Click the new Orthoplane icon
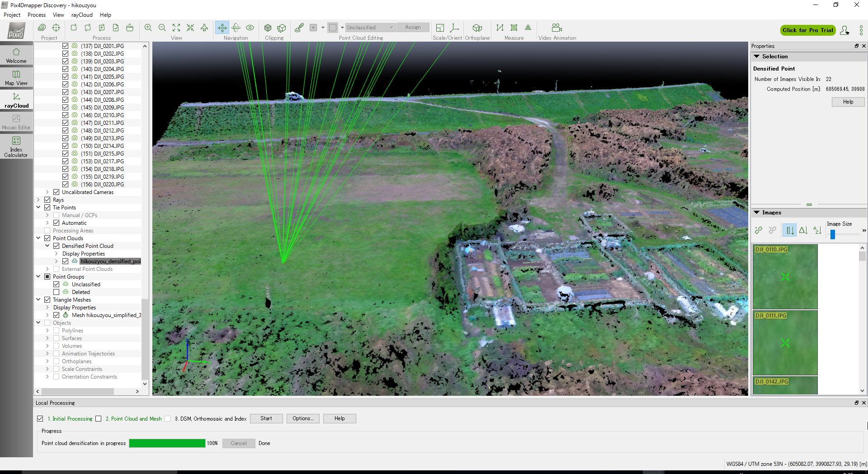 (x=477, y=28)
